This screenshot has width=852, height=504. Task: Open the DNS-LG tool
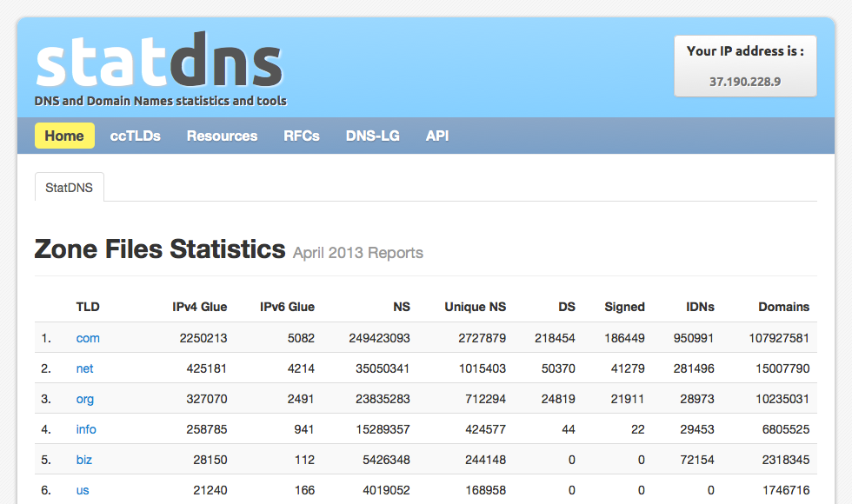click(x=373, y=136)
